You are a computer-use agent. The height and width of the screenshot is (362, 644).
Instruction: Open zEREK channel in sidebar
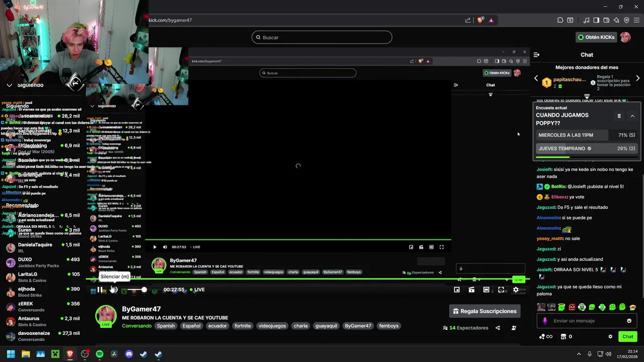pyautogui.click(x=43, y=307)
